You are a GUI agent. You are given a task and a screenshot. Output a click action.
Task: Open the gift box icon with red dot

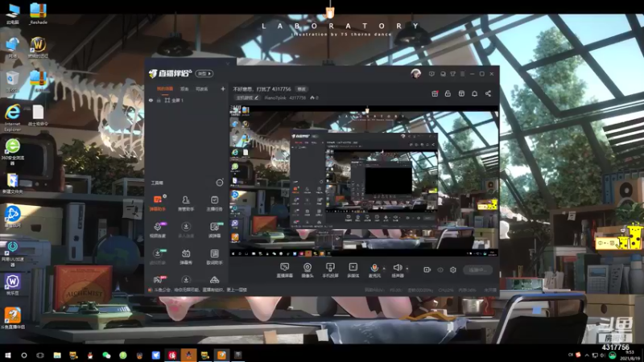435,93
